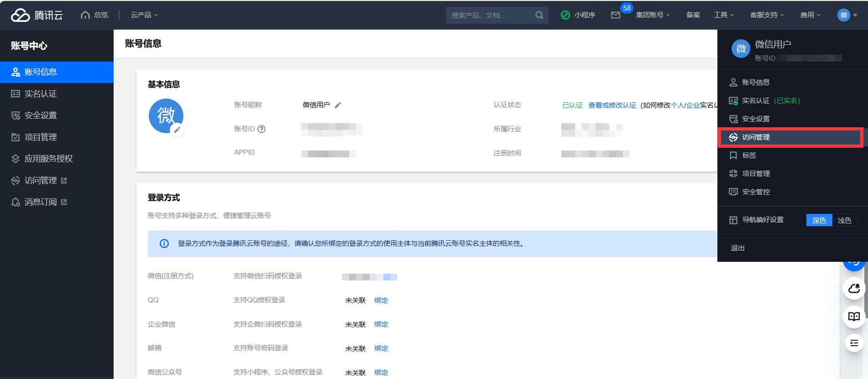868x379 pixels.
Task: Open the mail messages icon
Action: pyautogui.click(x=616, y=15)
